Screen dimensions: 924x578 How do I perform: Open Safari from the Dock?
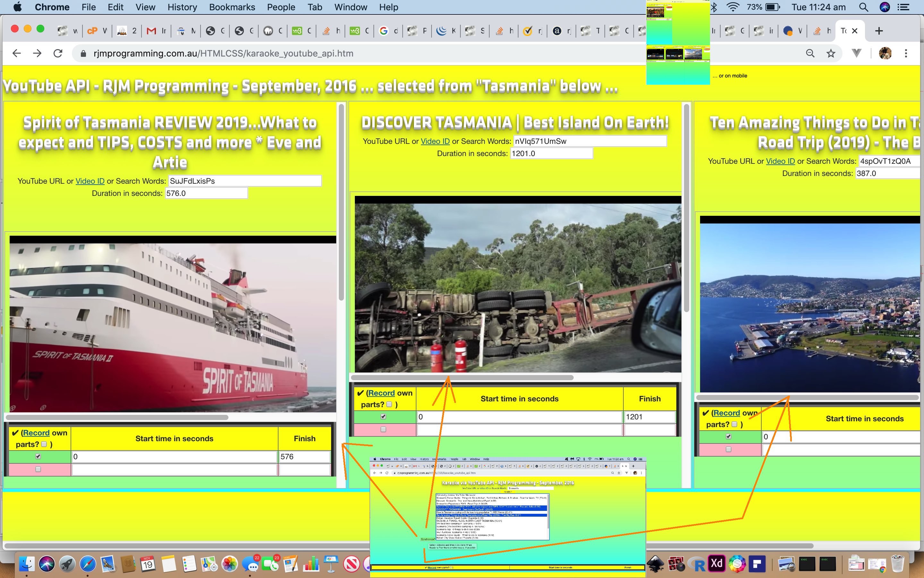click(88, 564)
